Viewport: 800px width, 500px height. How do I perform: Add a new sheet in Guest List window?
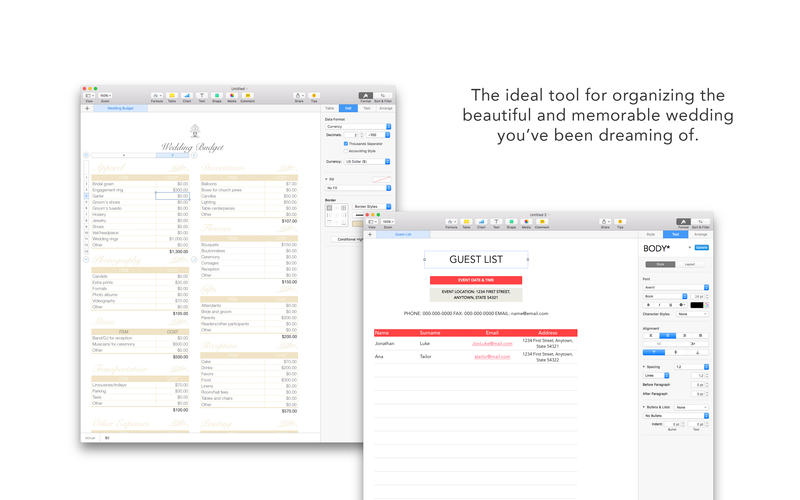370,234
